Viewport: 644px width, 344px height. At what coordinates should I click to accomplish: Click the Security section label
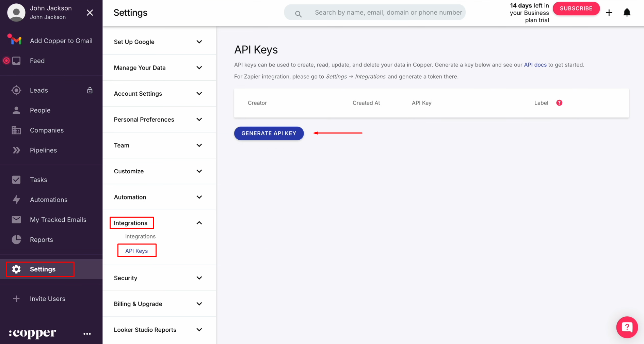click(x=126, y=278)
